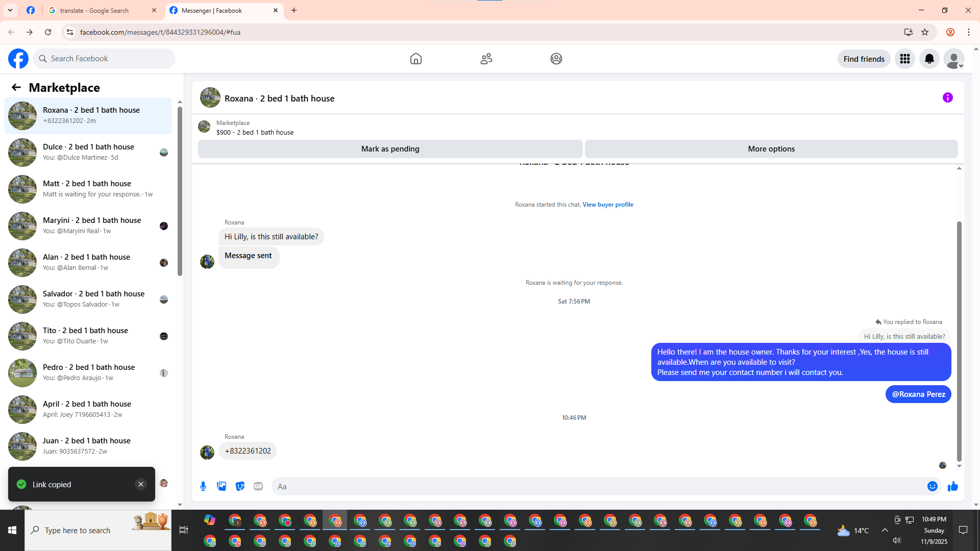The image size is (980, 551).
Task: Dismiss the Link copied notification
Action: (141, 484)
